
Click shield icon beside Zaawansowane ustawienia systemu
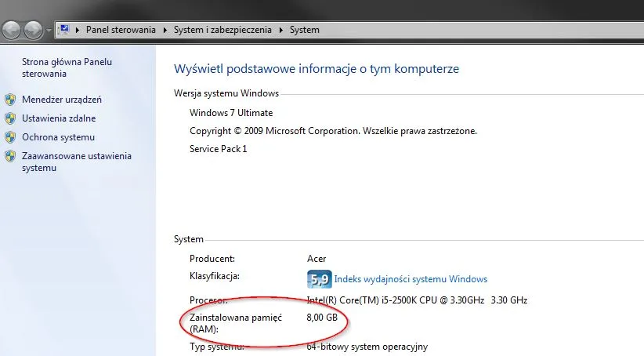10,156
